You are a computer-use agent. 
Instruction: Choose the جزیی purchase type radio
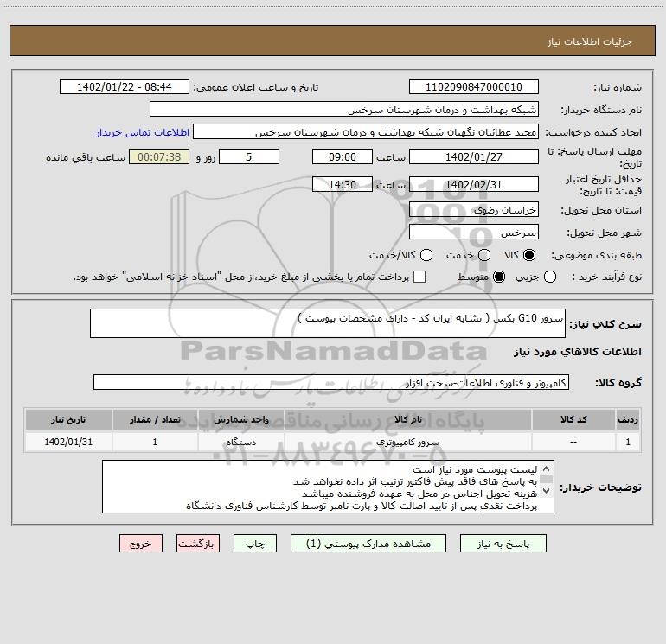550,277
